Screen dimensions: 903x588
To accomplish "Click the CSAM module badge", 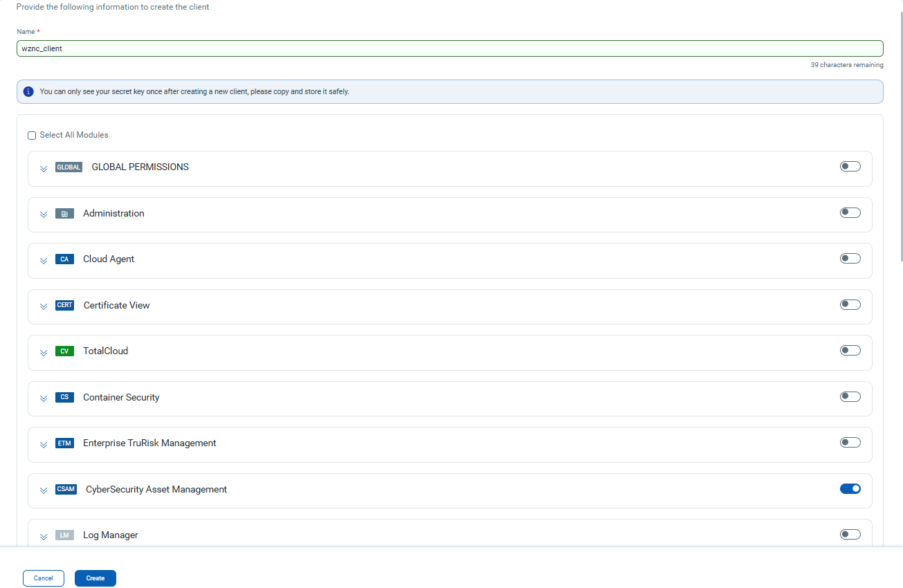I will [x=66, y=490].
